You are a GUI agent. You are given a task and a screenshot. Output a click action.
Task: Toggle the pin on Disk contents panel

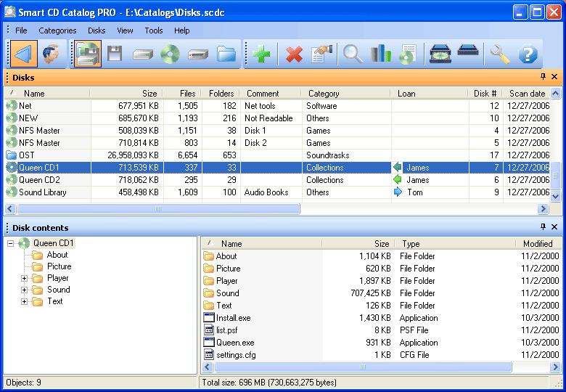click(x=543, y=227)
